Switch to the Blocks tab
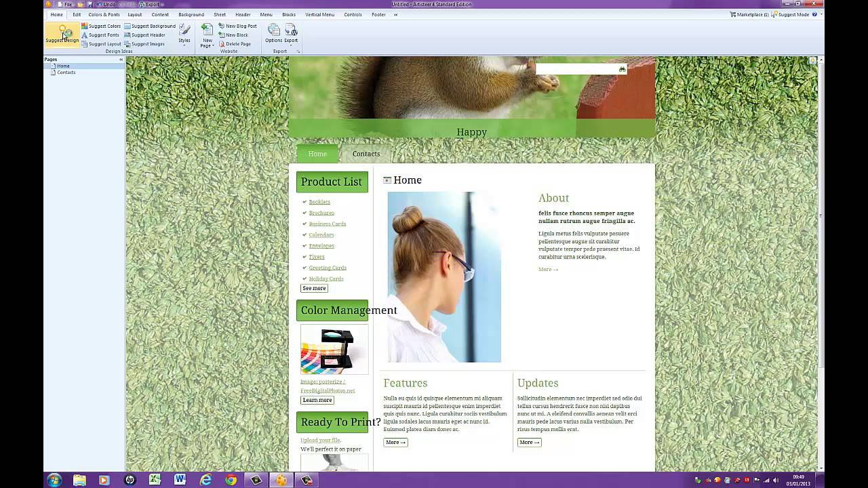The height and width of the screenshot is (488, 868). pyautogui.click(x=289, y=14)
